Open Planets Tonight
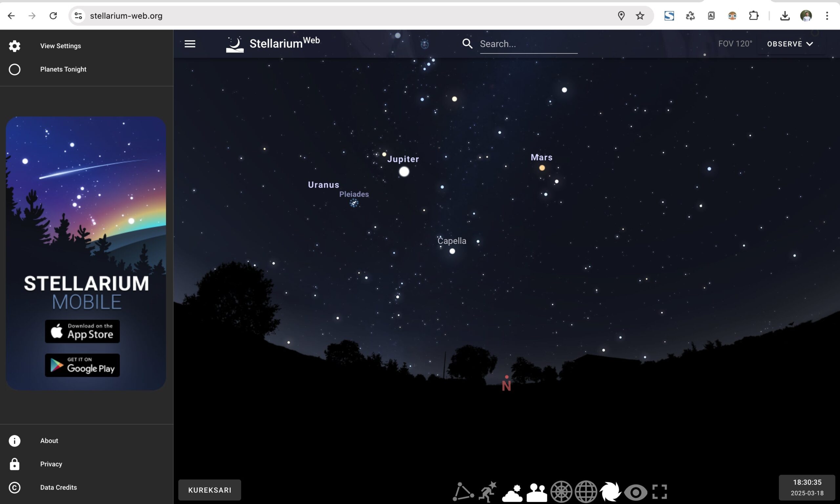The image size is (840, 504). [63, 69]
